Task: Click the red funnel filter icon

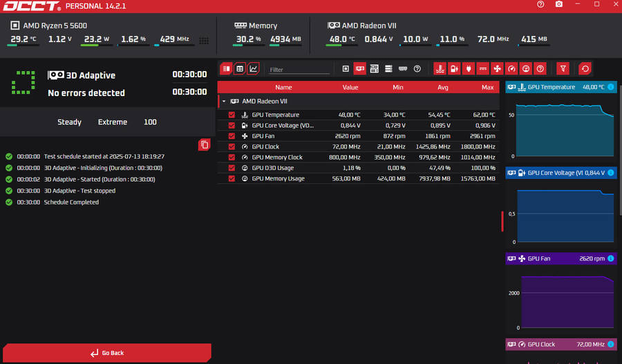Action: (x=563, y=69)
